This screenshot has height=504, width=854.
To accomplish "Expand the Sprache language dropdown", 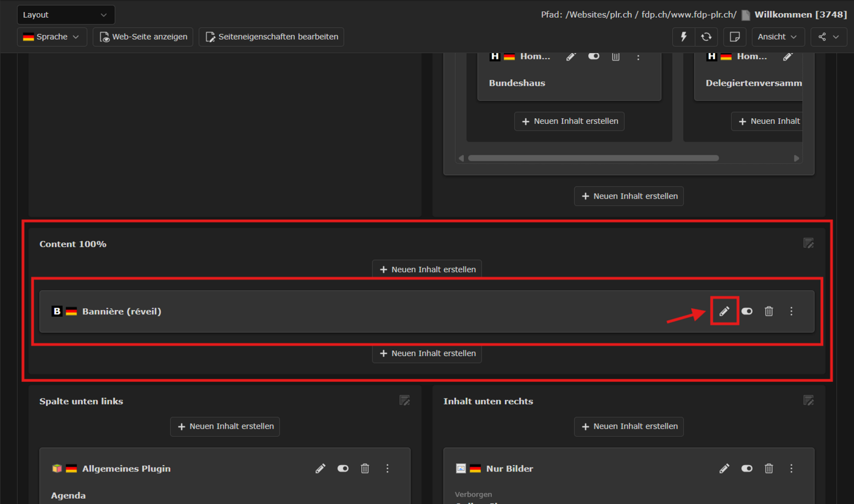I will 52,37.
